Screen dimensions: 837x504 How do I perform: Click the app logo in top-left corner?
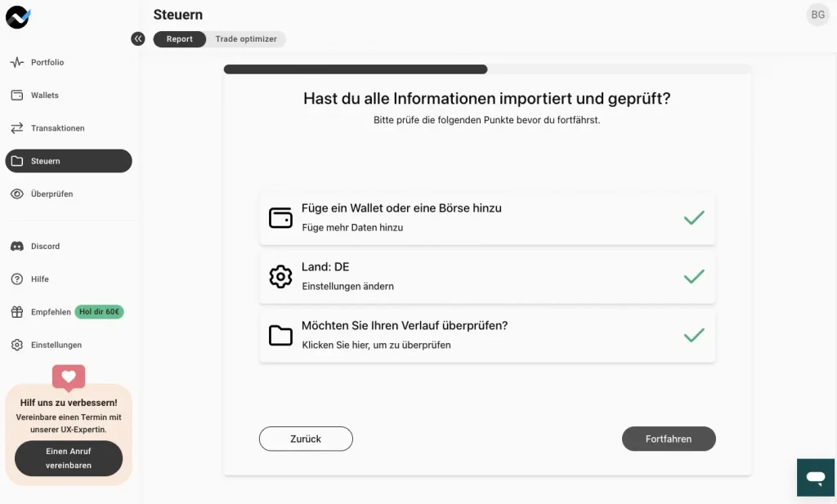(18, 16)
